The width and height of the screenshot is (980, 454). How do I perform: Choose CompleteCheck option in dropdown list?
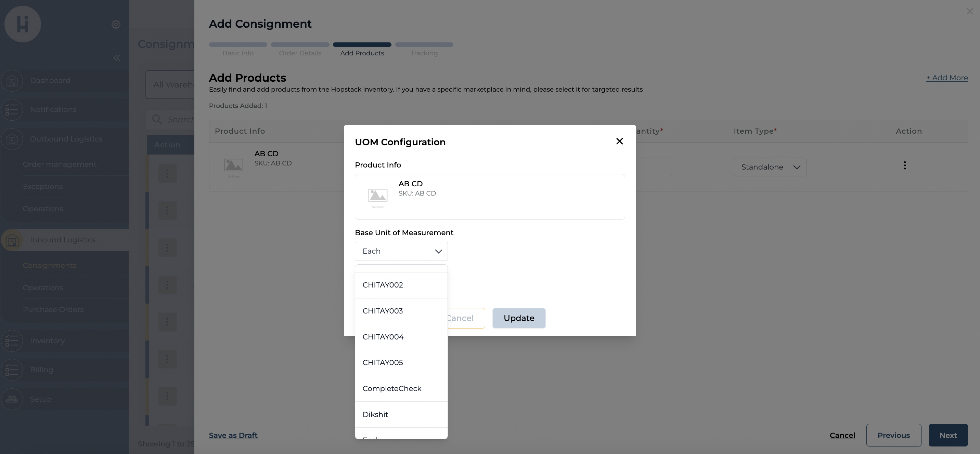(392, 389)
